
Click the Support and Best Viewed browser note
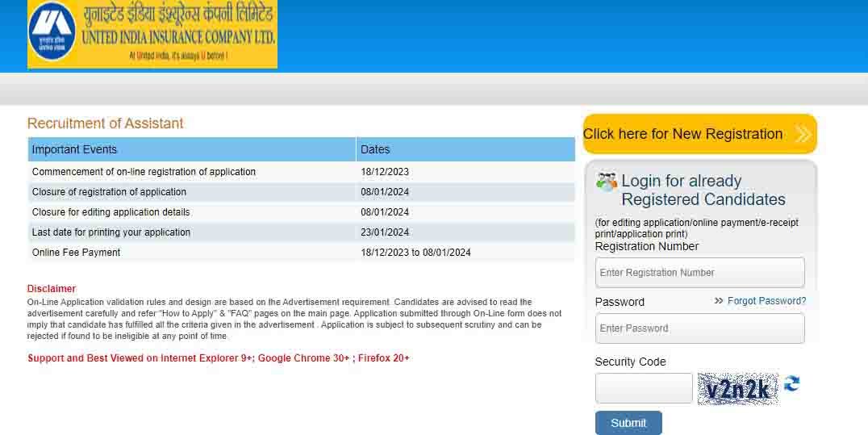(x=219, y=358)
